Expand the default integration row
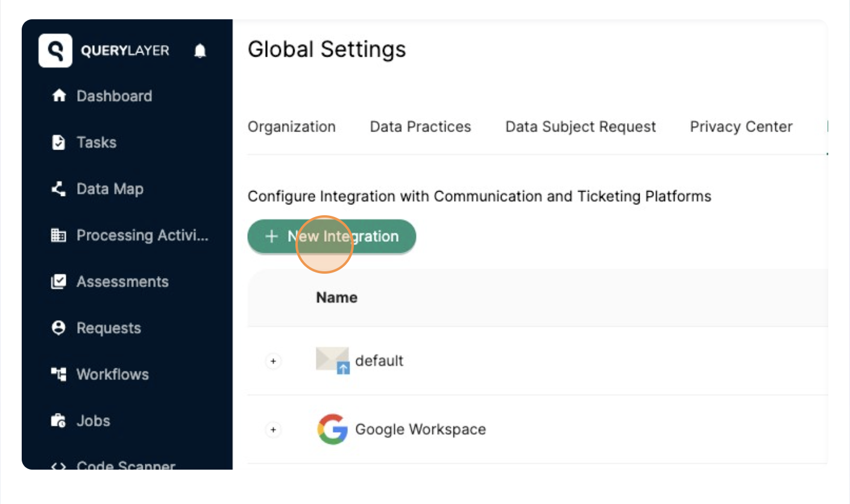850x504 pixels. pyautogui.click(x=273, y=361)
